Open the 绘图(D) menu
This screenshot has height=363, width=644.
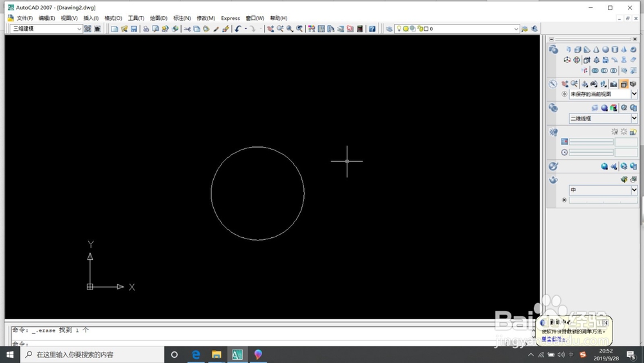(158, 18)
